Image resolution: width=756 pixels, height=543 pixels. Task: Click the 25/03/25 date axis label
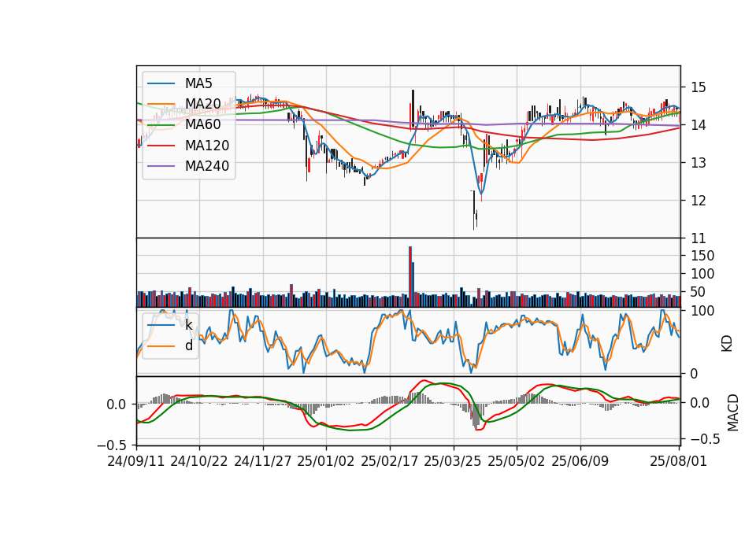click(452, 461)
